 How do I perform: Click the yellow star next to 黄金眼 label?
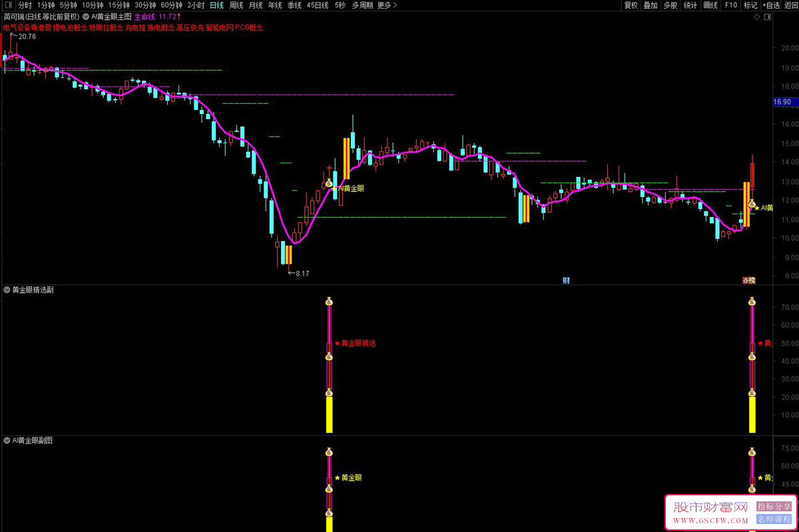coord(338,478)
